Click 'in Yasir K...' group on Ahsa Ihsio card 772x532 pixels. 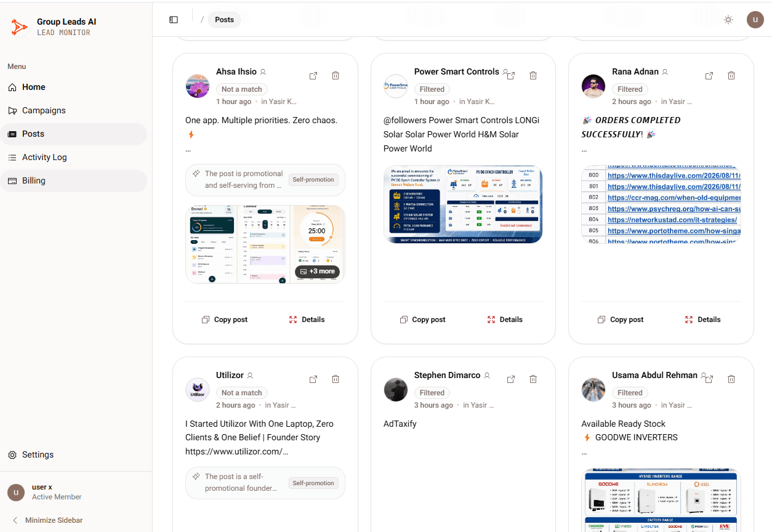pos(279,102)
